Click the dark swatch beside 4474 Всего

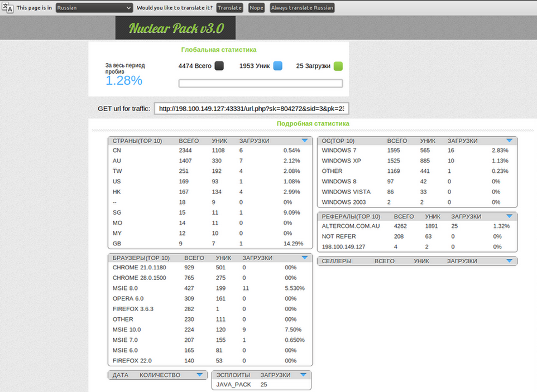pos(219,66)
